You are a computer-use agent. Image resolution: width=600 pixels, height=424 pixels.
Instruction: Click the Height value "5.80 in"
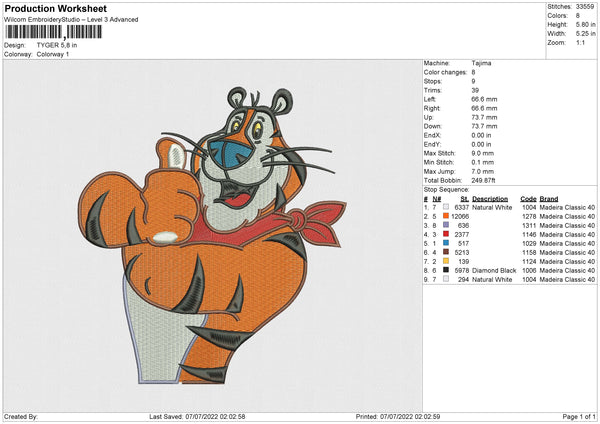(585, 24)
